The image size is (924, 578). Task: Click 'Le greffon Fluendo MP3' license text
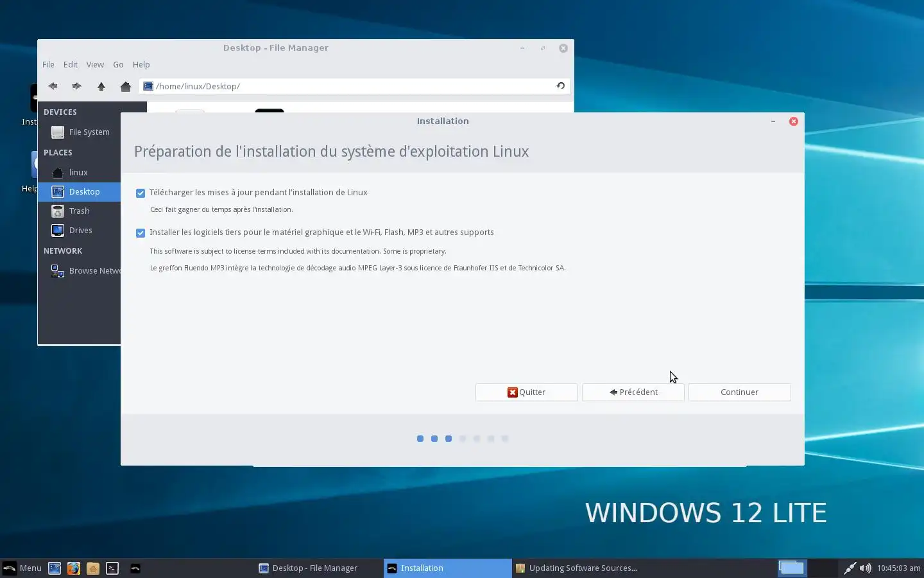[357, 268]
